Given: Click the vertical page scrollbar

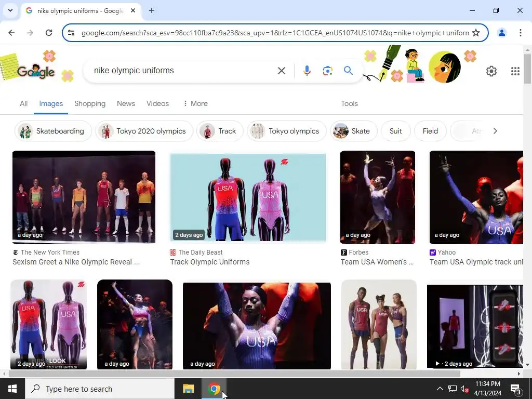Looking at the screenshot, I should (527, 69).
